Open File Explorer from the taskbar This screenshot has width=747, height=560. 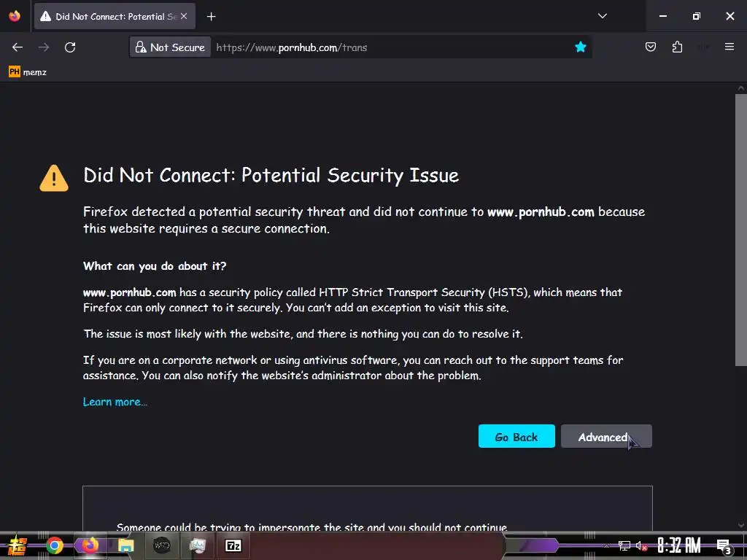(x=125, y=545)
